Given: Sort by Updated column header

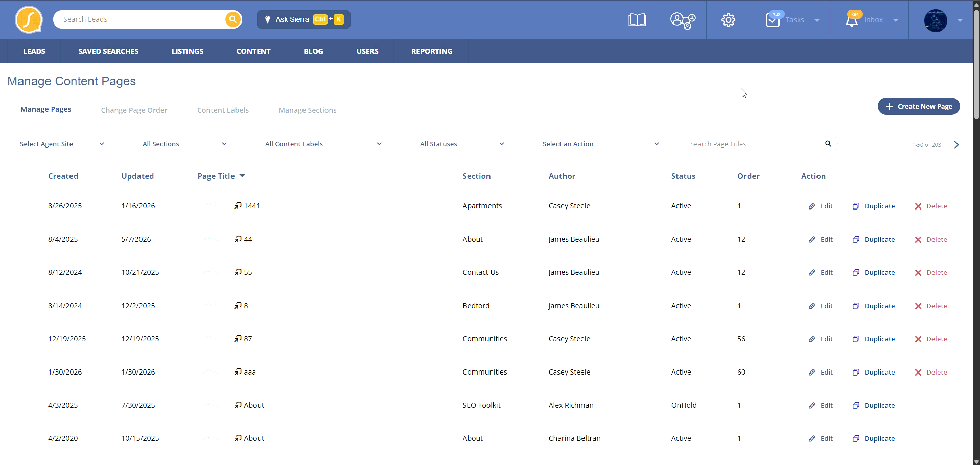Looking at the screenshot, I should tap(137, 176).
